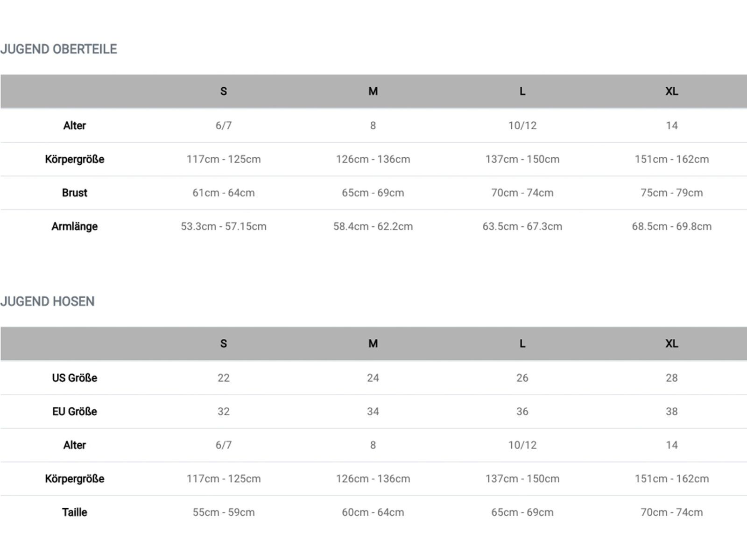Screen dimensions: 747x560
Task: Click the JUGEND HOSEN heading
Action: click(48, 301)
